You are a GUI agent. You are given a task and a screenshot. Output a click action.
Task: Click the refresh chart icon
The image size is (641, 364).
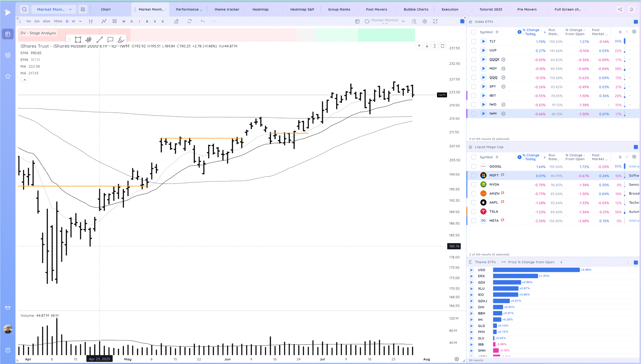tap(190, 21)
